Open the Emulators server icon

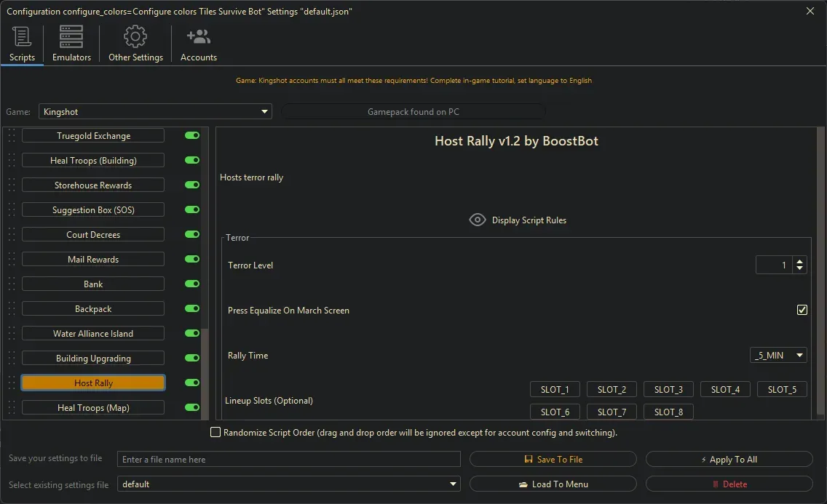[x=71, y=37]
